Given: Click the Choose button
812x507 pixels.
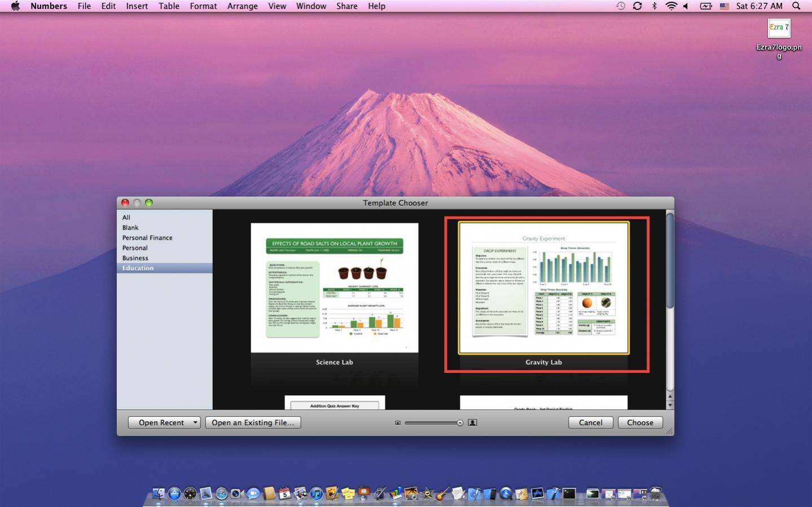Looking at the screenshot, I should (640, 422).
